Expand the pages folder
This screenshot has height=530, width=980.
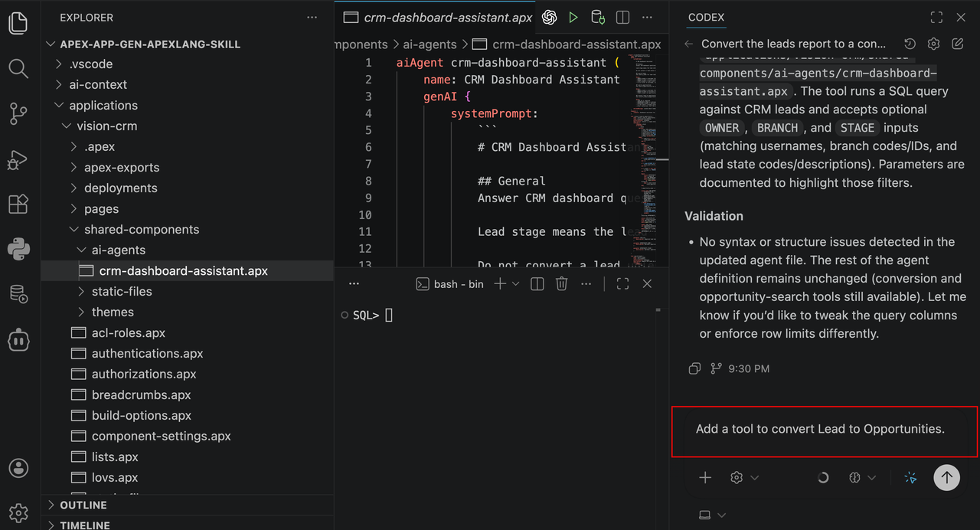point(101,209)
